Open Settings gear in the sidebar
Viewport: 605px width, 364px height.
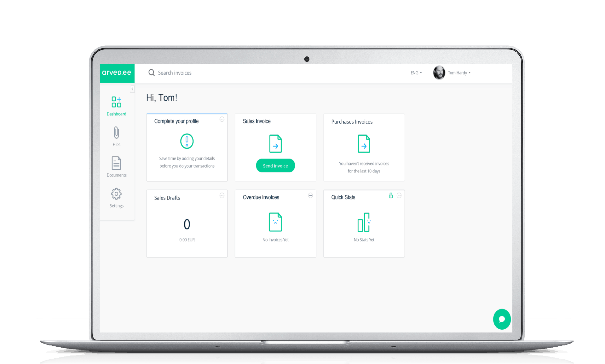[x=116, y=198]
